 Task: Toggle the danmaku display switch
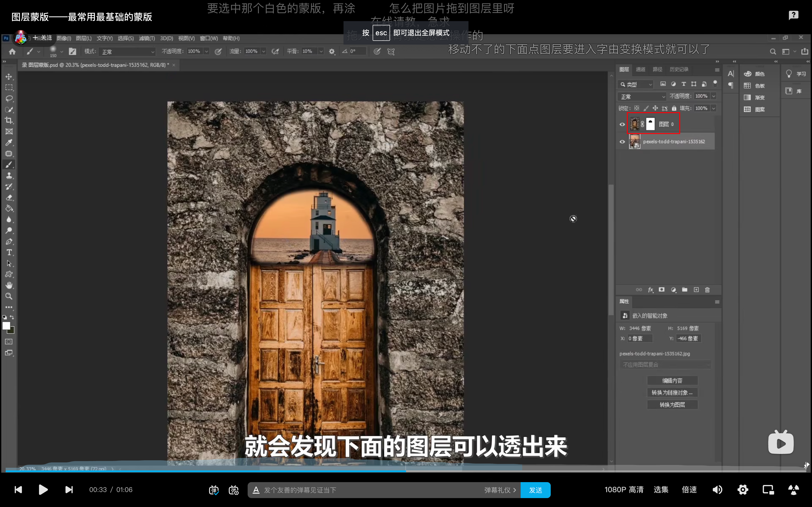[x=214, y=490]
